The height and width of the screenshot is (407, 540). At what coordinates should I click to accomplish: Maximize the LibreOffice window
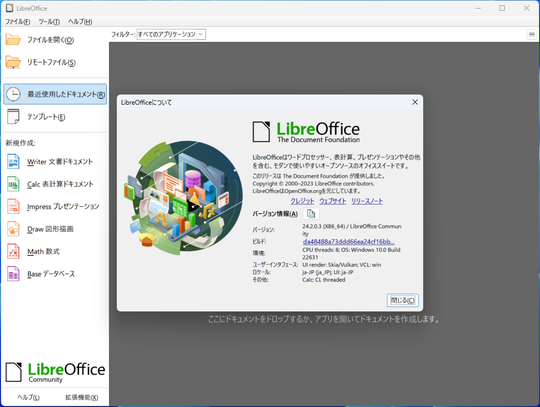pyautogui.click(x=502, y=8)
